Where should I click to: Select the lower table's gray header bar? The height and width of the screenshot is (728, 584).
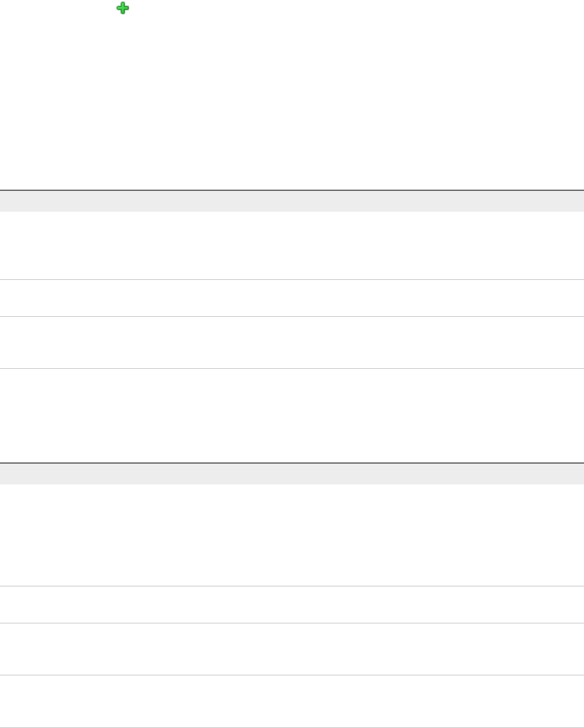click(292, 474)
